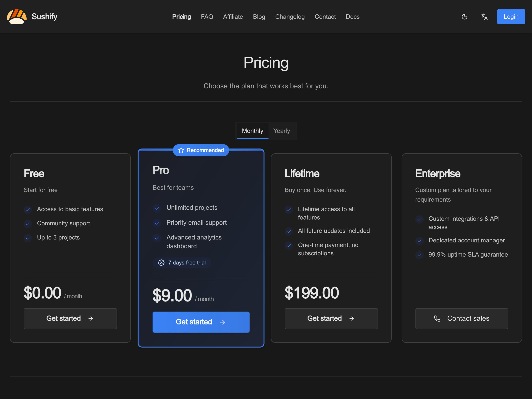Image resolution: width=532 pixels, height=399 pixels.
Task: Click the Recommended badge label
Action: (205, 150)
